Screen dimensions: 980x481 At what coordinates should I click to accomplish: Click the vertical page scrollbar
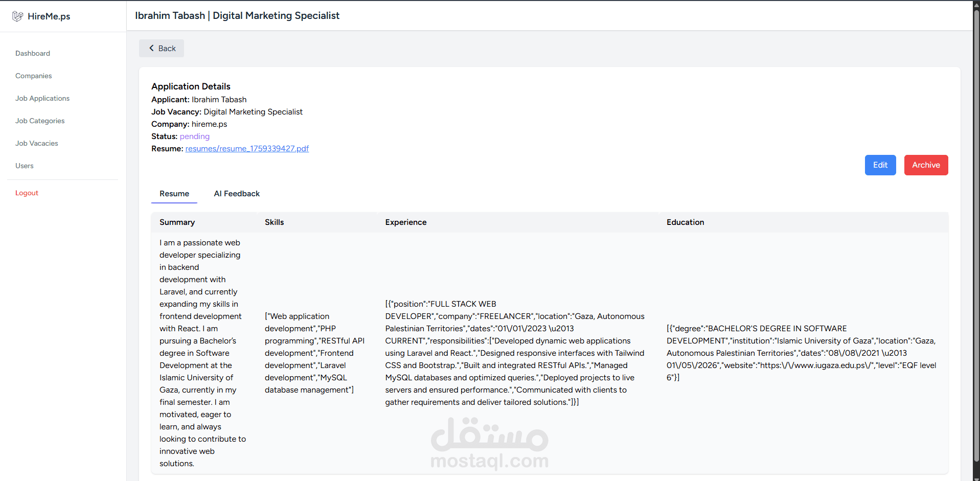pos(976,230)
